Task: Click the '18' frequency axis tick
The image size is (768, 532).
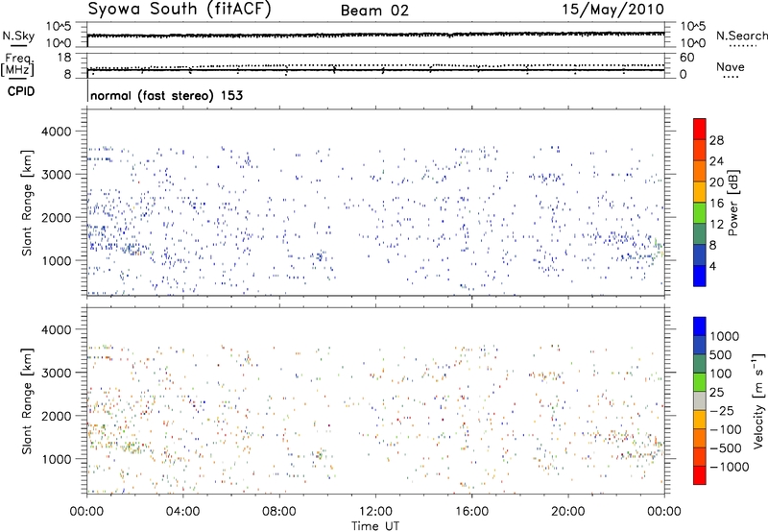Action: click(x=64, y=58)
